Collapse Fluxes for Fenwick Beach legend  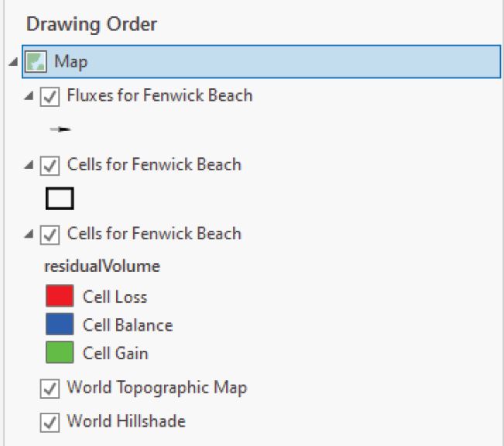click(x=29, y=95)
